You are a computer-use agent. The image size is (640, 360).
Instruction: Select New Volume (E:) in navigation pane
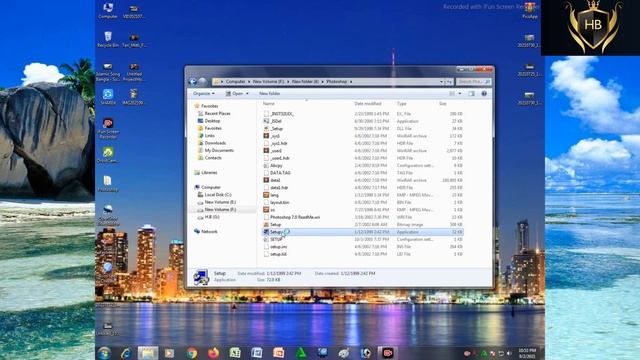(x=217, y=202)
